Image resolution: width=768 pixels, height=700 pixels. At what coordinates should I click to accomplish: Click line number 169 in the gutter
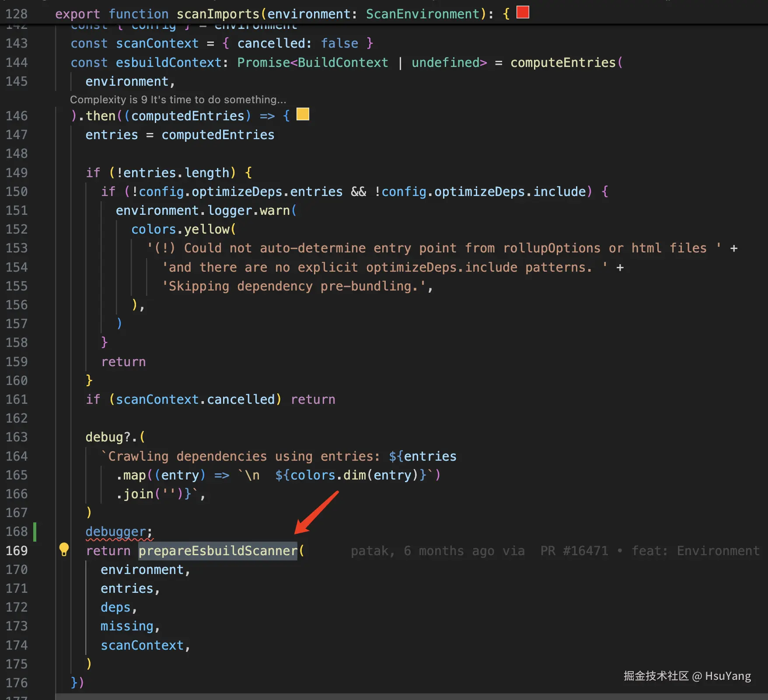tap(17, 551)
